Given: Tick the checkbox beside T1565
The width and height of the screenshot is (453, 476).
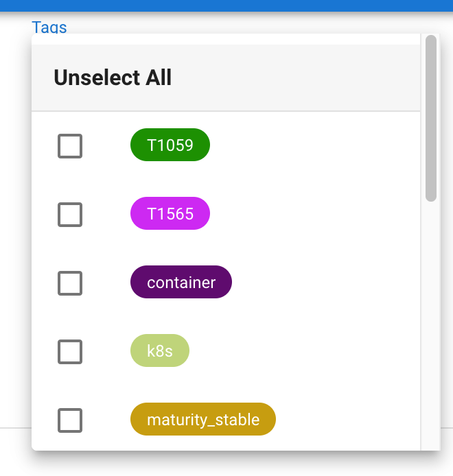Looking at the screenshot, I should 70,215.
